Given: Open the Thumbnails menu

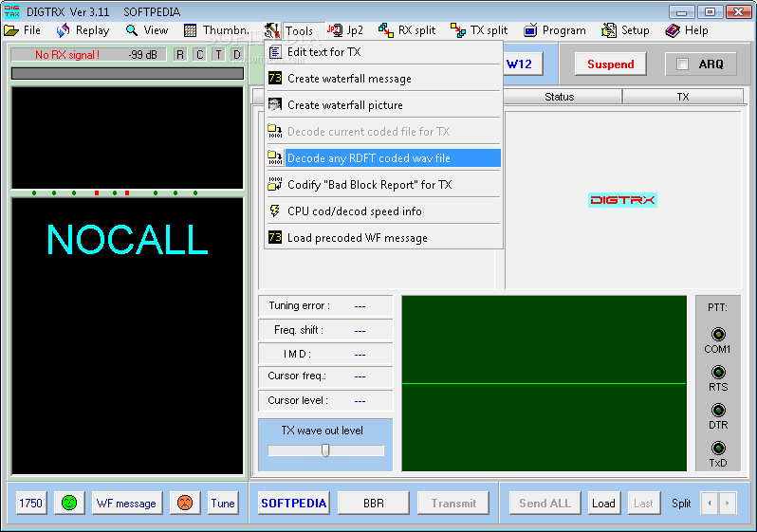Looking at the screenshot, I should 216,30.
